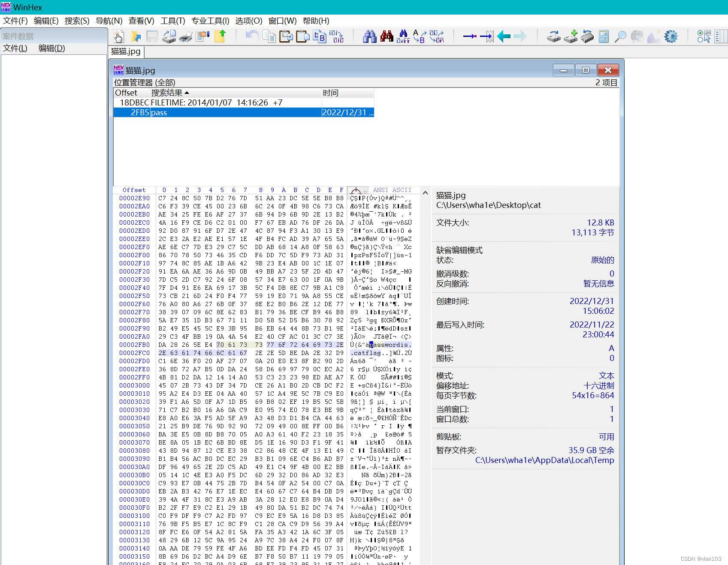Open case data 编辑(D) menu
Screen dimensions: 728x565
click(x=52, y=48)
